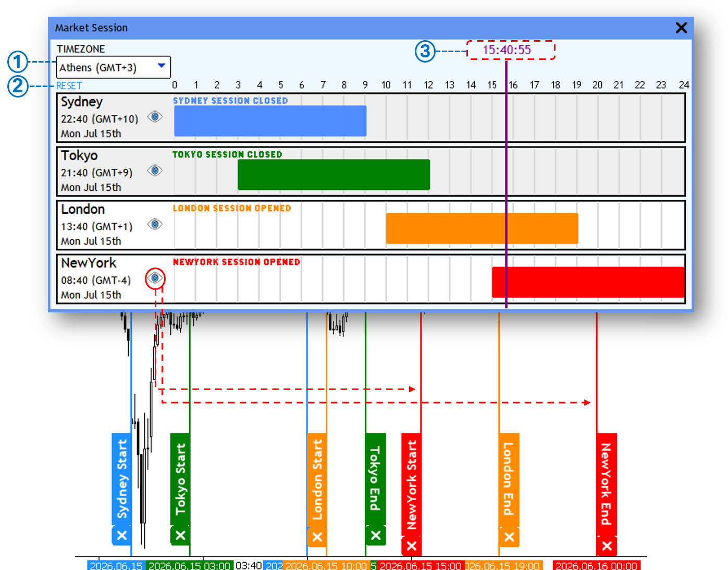Image resolution: width=728 pixels, height=570 pixels.
Task: Remove the Sydney Start marker with its X
Action: (121, 536)
